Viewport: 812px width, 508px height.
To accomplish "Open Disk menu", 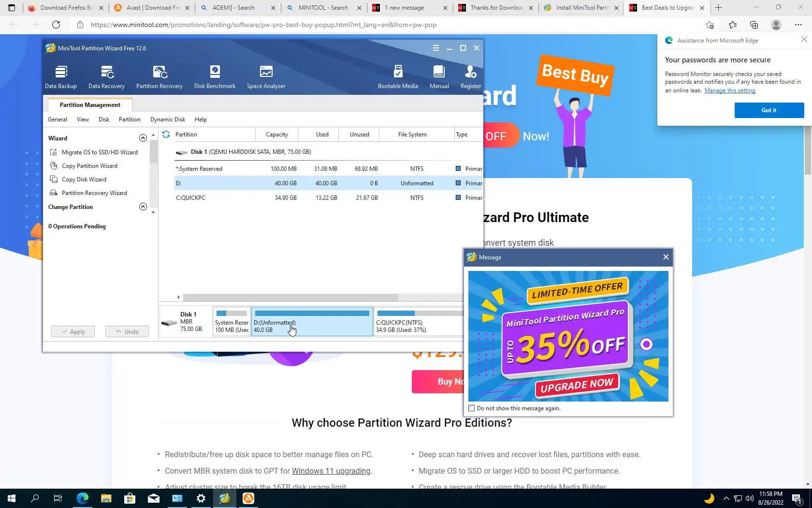I will 104,120.
